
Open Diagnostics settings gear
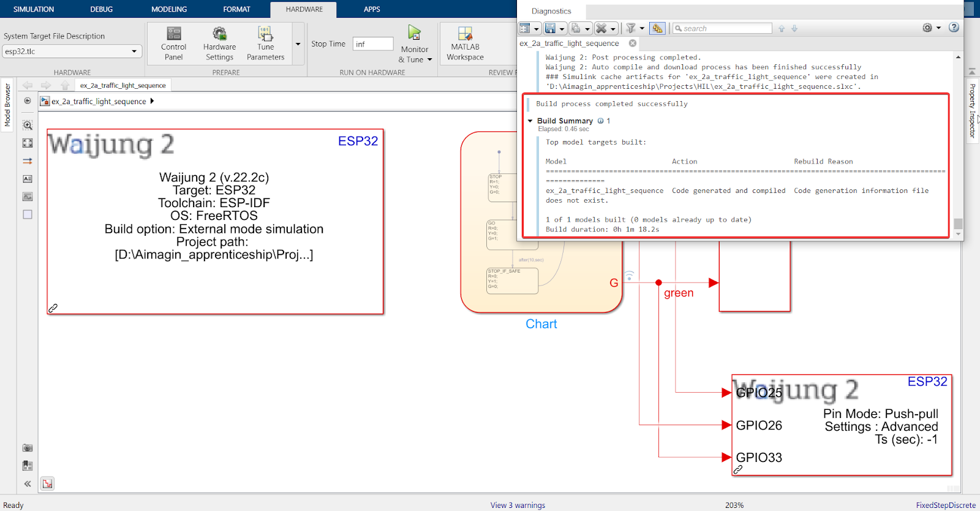click(927, 28)
